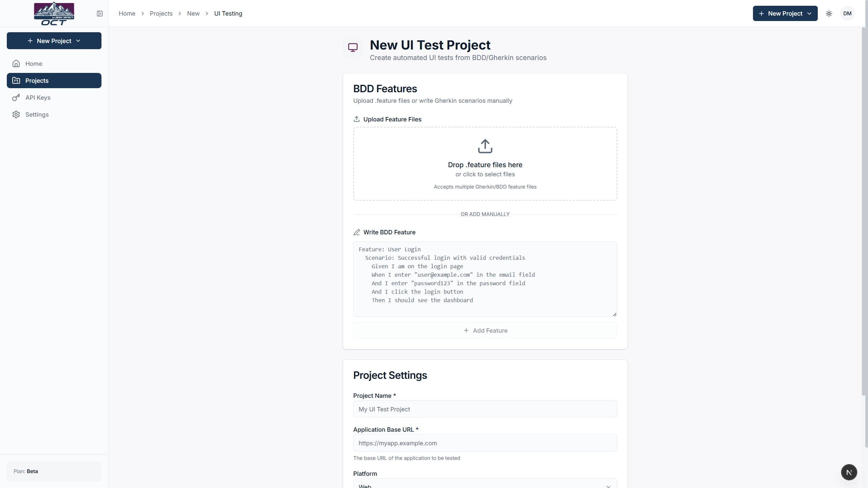Image resolution: width=868 pixels, height=488 pixels.
Task: Click the folder icon beside Projects
Action: 16,81
